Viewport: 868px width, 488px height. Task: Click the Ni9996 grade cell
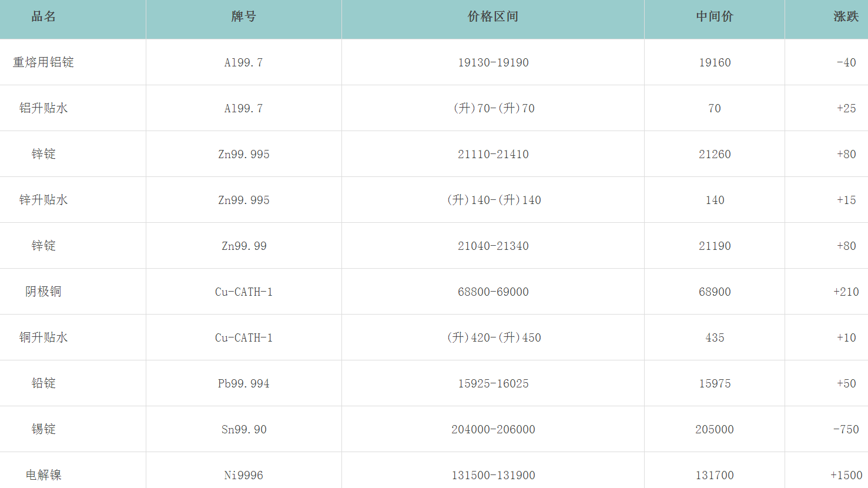[x=243, y=475]
